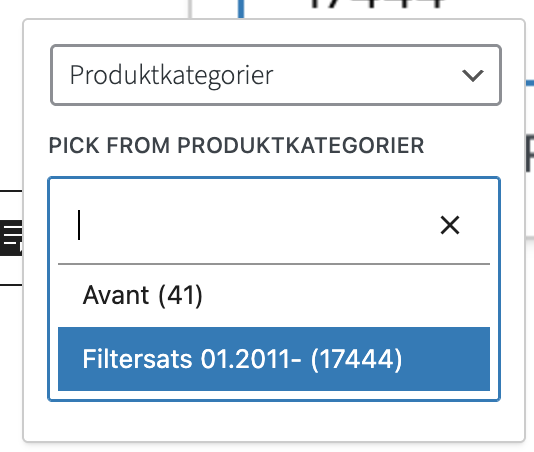Click the blue line at the right edge

pyautogui.click(x=530, y=83)
